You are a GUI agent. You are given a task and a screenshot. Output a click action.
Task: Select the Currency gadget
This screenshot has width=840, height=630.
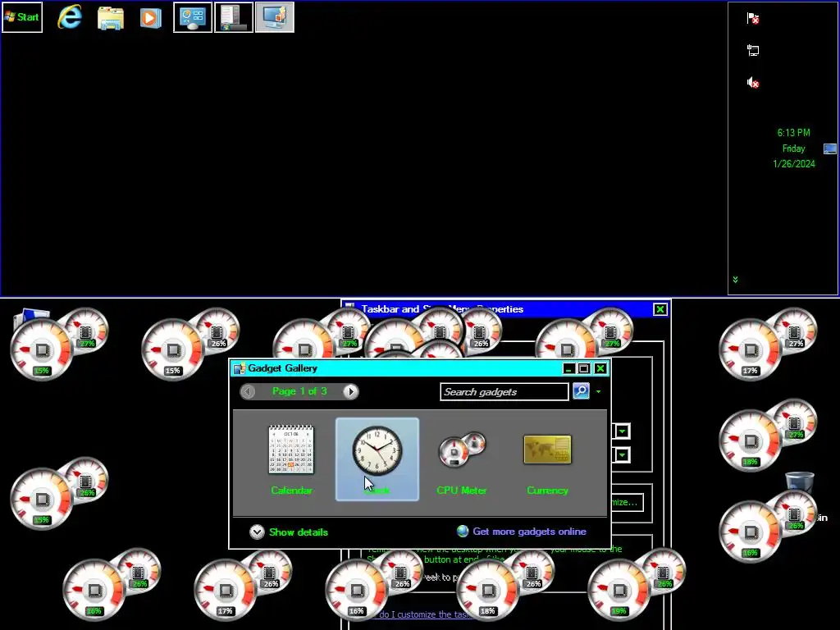coord(547,459)
